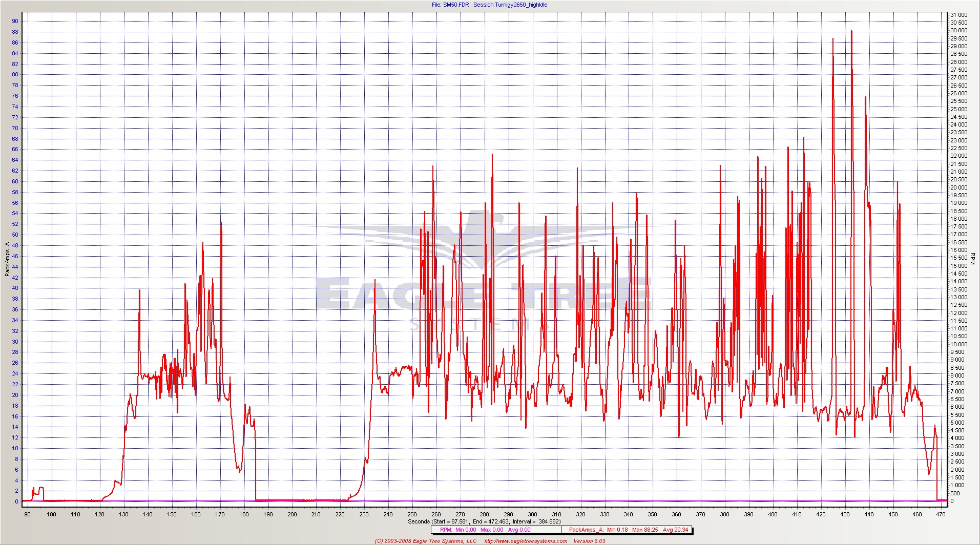This screenshot has height=545, width=980.
Task: Click the 50 label on amps axis
Action: tap(15, 235)
